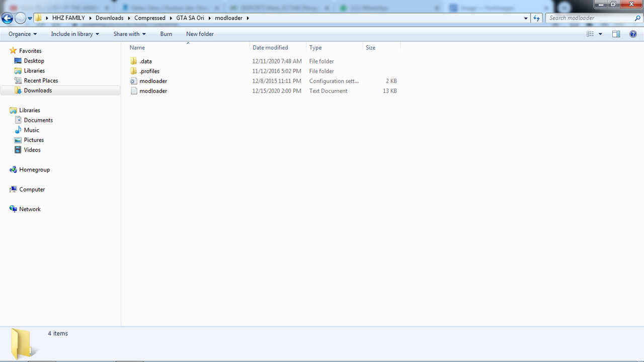
Task: Click the New folder button
Action: (200, 34)
